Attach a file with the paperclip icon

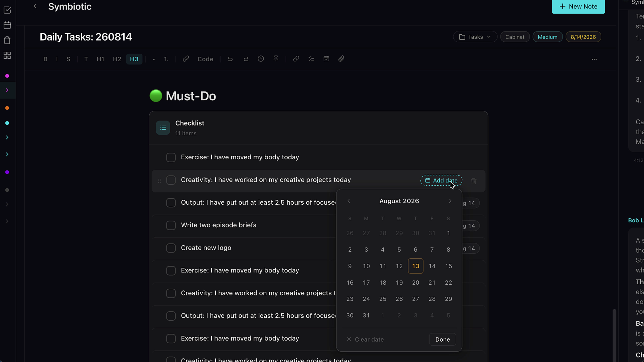pyautogui.click(x=341, y=58)
